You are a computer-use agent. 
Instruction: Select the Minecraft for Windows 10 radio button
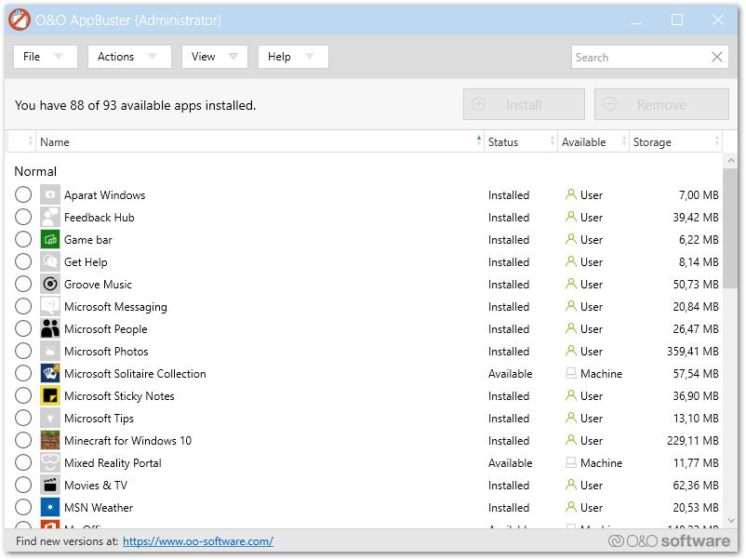tap(23, 441)
